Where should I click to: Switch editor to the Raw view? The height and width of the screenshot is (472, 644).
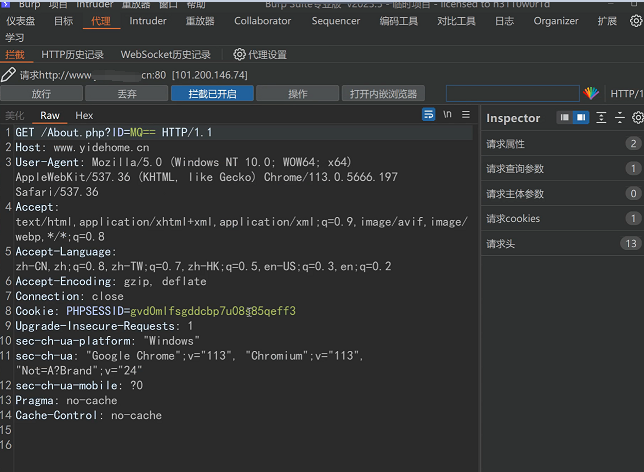click(x=50, y=115)
